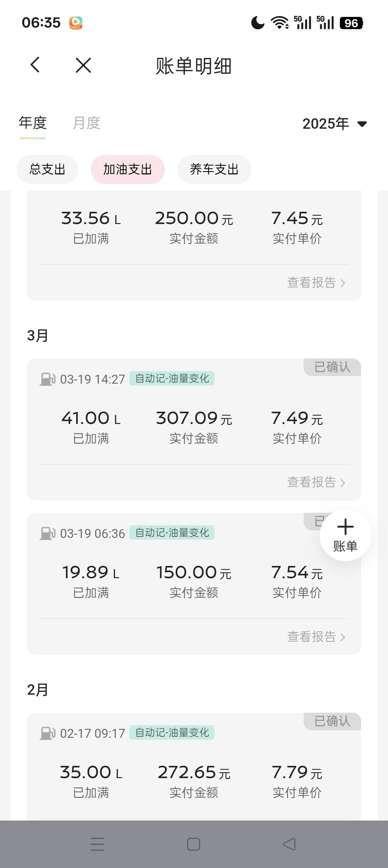Tap Android home square button
The width and height of the screenshot is (388, 868).
click(x=194, y=844)
